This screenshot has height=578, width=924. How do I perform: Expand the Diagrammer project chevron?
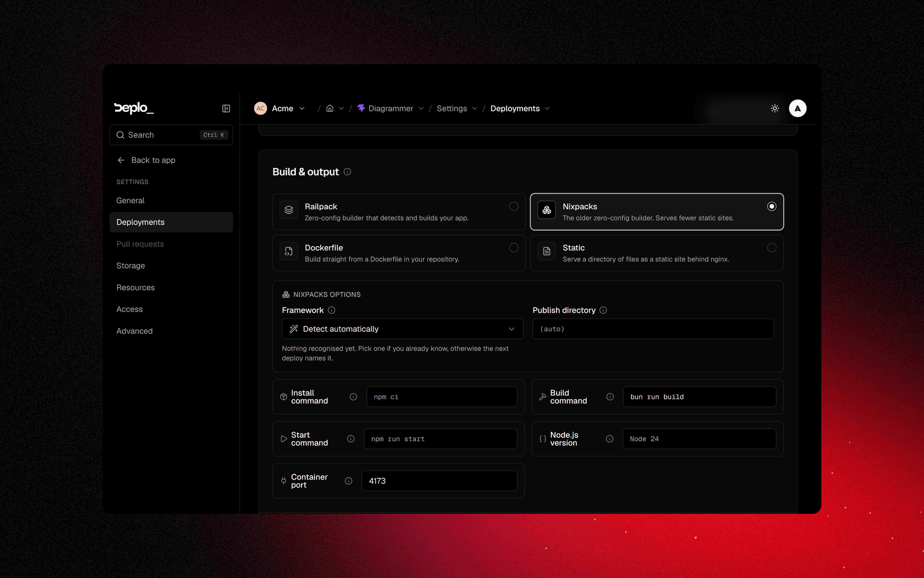click(421, 109)
